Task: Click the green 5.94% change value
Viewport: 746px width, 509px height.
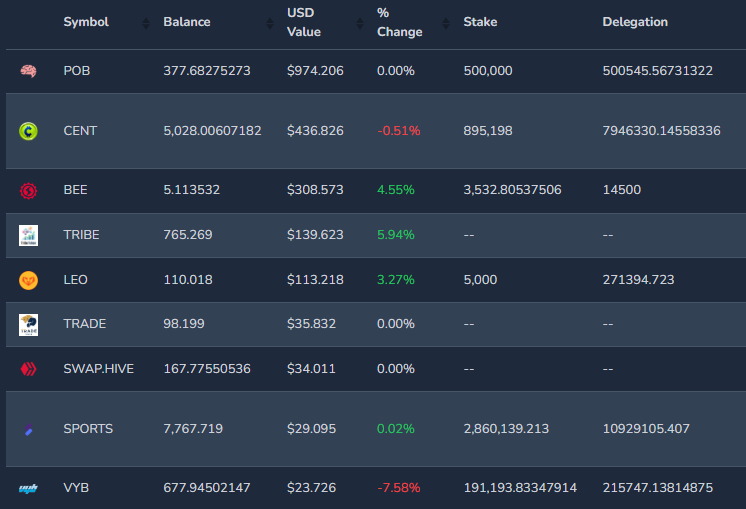Action: click(x=396, y=235)
